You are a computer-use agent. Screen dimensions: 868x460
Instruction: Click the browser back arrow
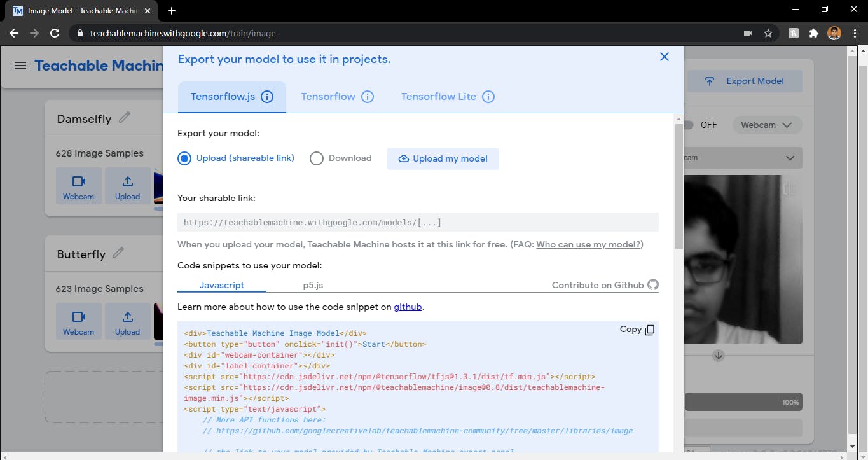(14, 33)
